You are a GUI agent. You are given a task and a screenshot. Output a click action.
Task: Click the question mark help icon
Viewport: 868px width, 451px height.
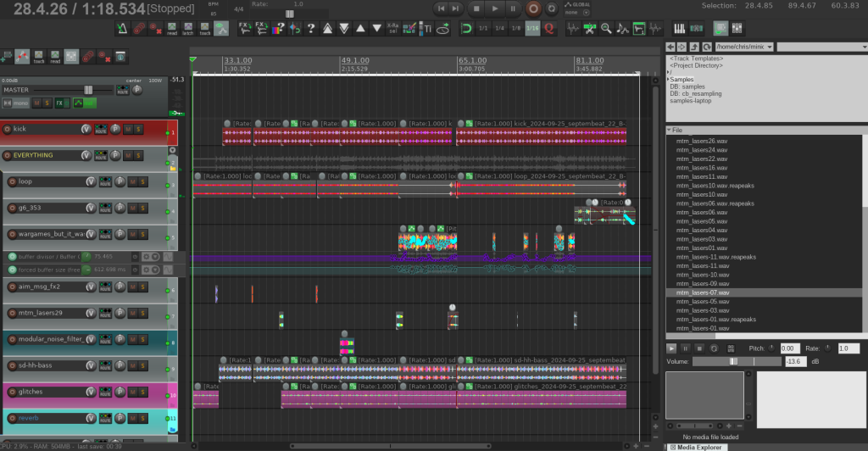pyautogui.click(x=311, y=28)
